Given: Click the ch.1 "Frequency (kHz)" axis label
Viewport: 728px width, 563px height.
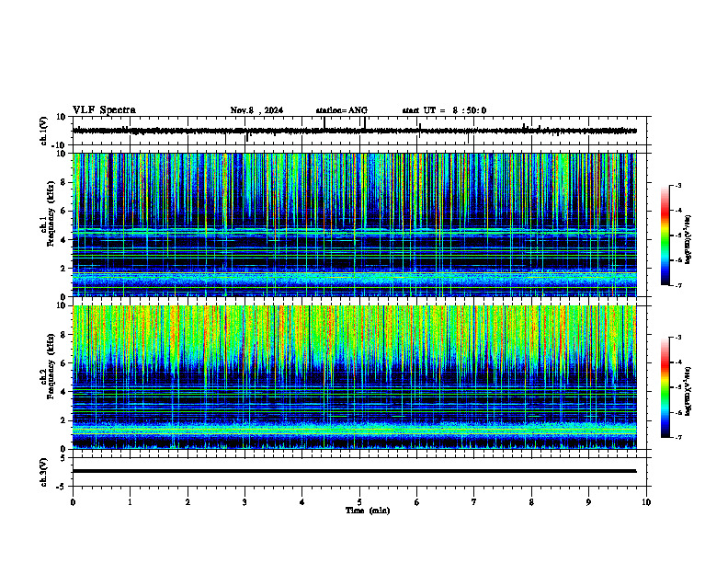Looking at the screenshot, I should pyautogui.click(x=51, y=215).
